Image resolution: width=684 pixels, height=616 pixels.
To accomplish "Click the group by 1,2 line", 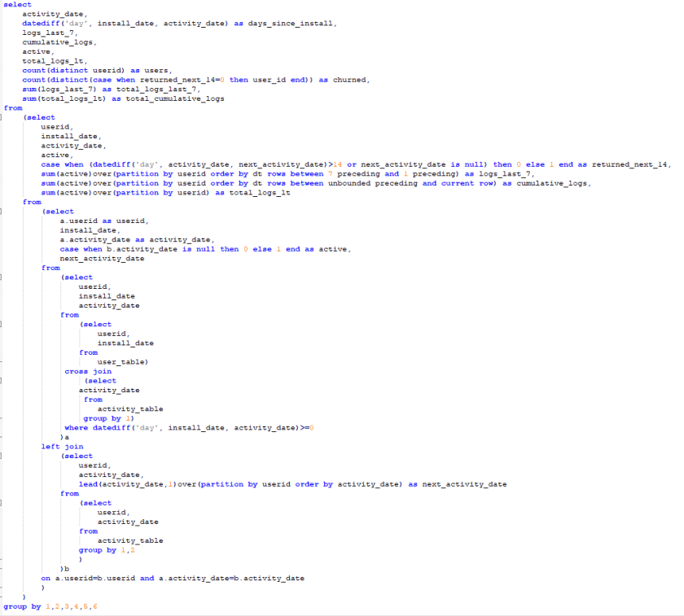I will pyautogui.click(x=103, y=550).
